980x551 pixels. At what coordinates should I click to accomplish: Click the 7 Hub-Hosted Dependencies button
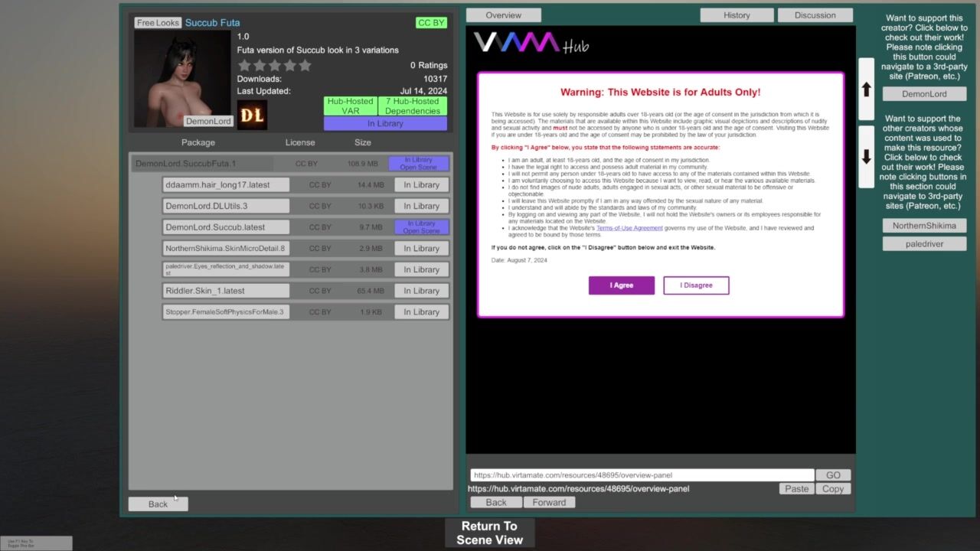[x=412, y=106]
